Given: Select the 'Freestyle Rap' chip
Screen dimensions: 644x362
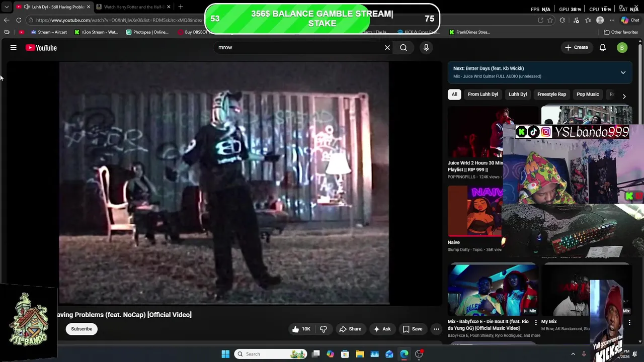Looking at the screenshot, I should [551, 94].
